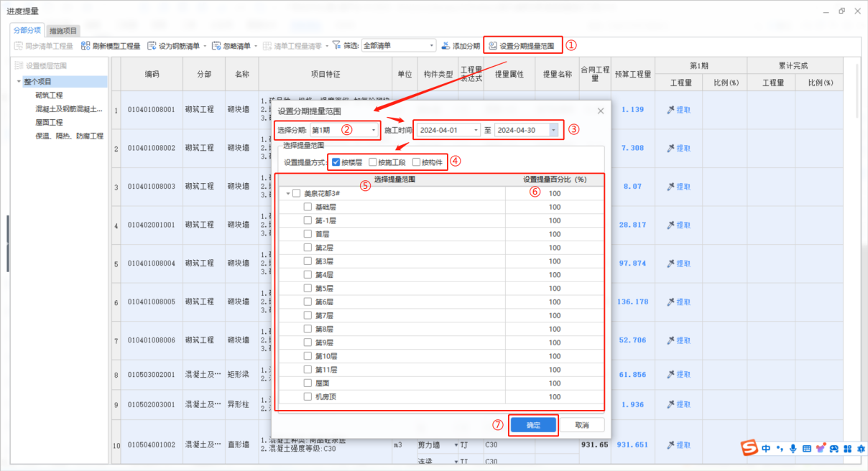Collapse the 整个项目 tree node

(x=19, y=81)
